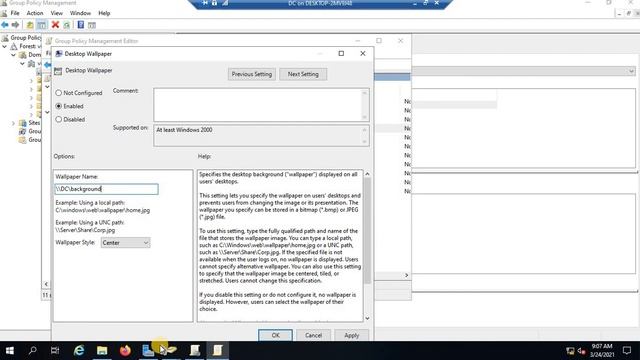Open the Window menu

(80, 13)
